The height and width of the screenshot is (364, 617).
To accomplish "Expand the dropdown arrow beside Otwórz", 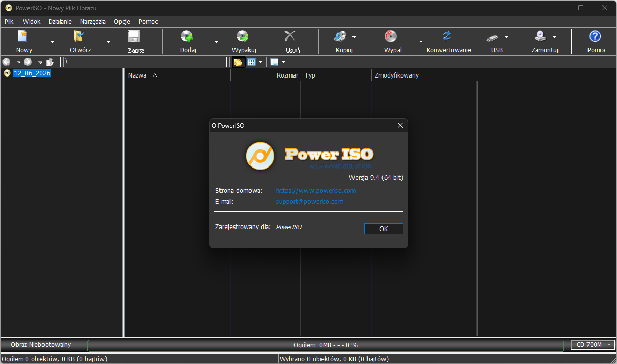I will pos(108,42).
